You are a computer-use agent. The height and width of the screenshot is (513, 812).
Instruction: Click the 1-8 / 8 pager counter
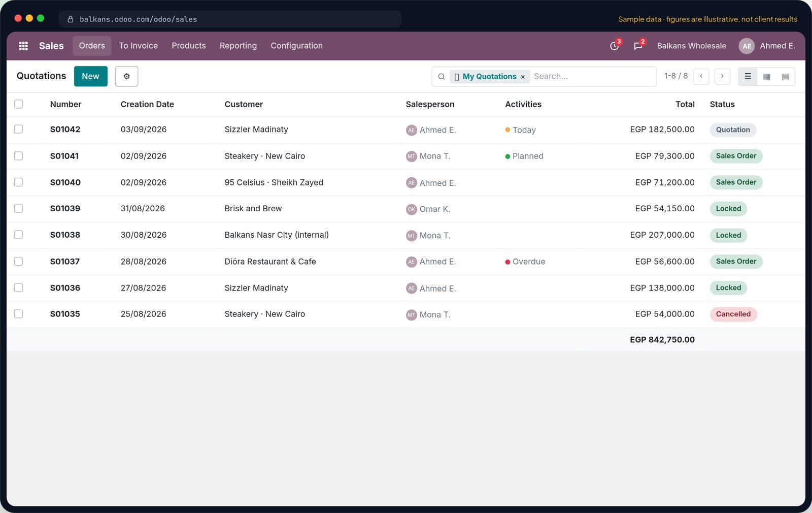pyautogui.click(x=676, y=76)
